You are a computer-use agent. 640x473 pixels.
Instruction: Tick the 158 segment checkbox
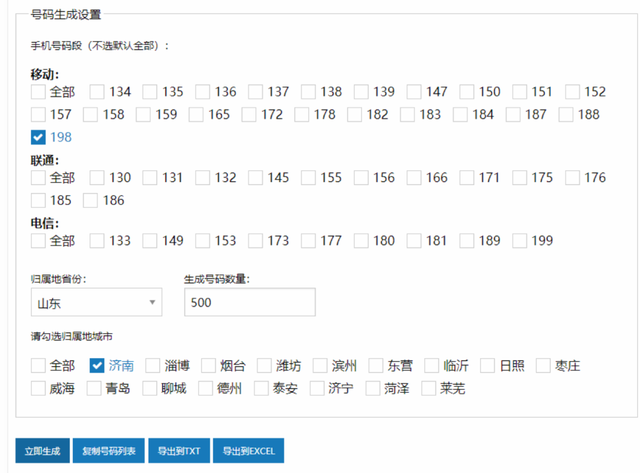[x=90, y=115]
